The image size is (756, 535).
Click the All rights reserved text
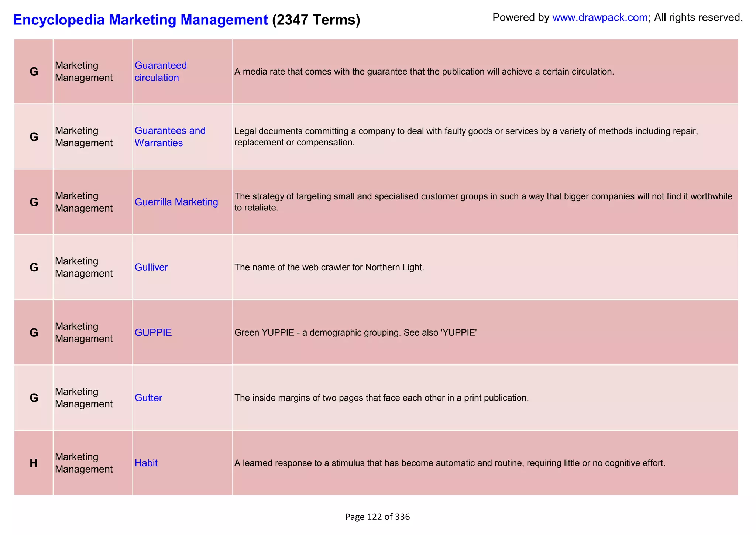pos(698,17)
